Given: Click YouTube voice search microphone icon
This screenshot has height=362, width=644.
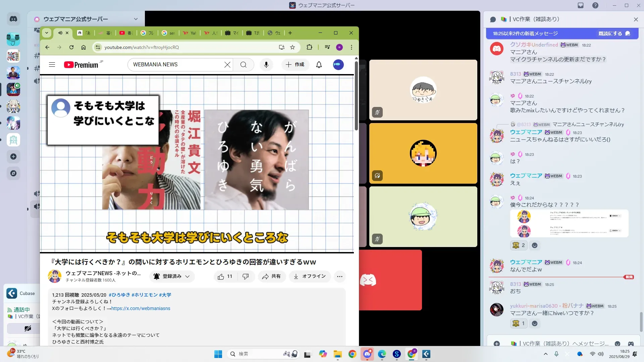Looking at the screenshot, I should coord(266,65).
